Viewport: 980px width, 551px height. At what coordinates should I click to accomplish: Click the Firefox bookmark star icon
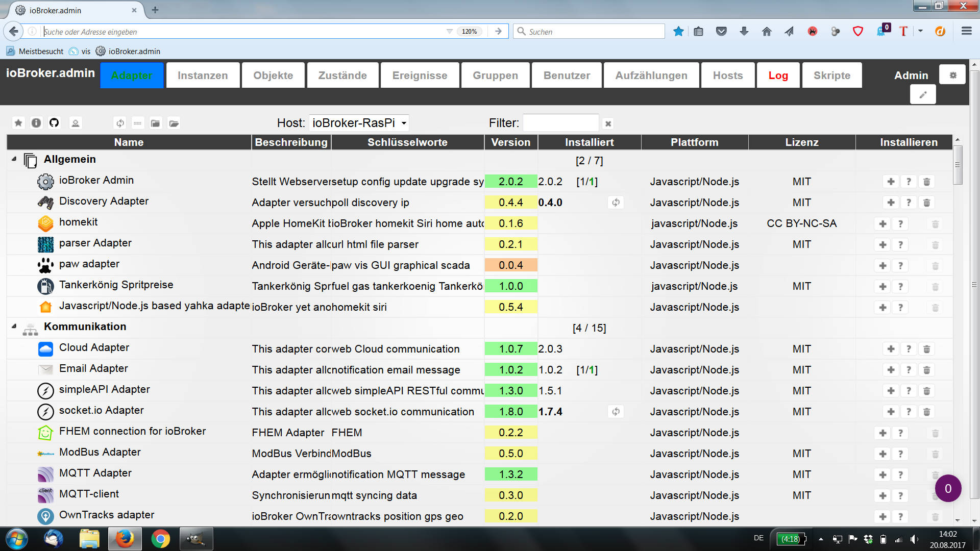tap(678, 31)
